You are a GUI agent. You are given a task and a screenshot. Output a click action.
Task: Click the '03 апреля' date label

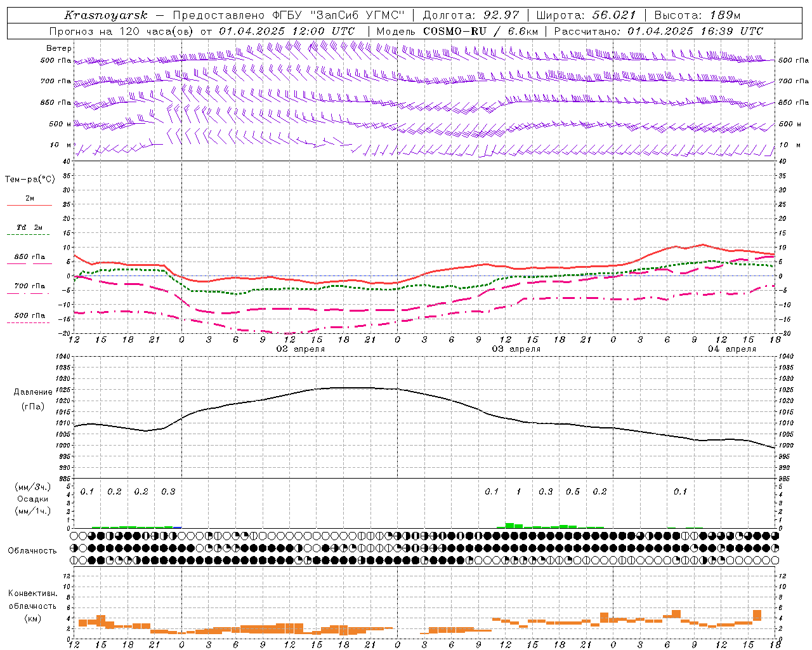(x=516, y=349)
